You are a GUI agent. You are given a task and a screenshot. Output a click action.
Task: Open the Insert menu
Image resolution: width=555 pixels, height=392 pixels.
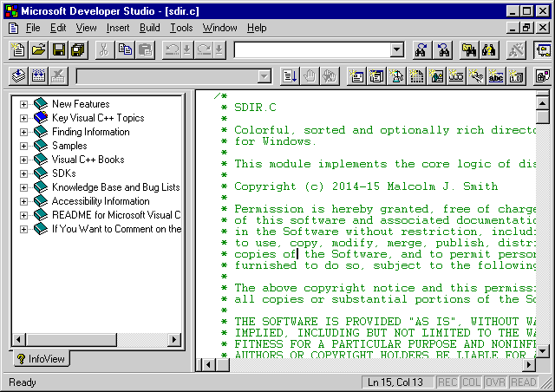[118, 28]
